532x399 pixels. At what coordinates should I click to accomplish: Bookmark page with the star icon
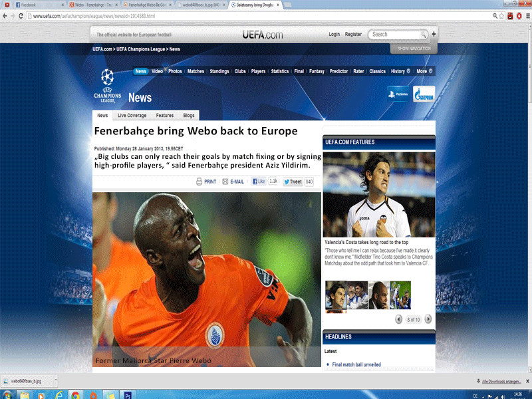coord(501,16)
